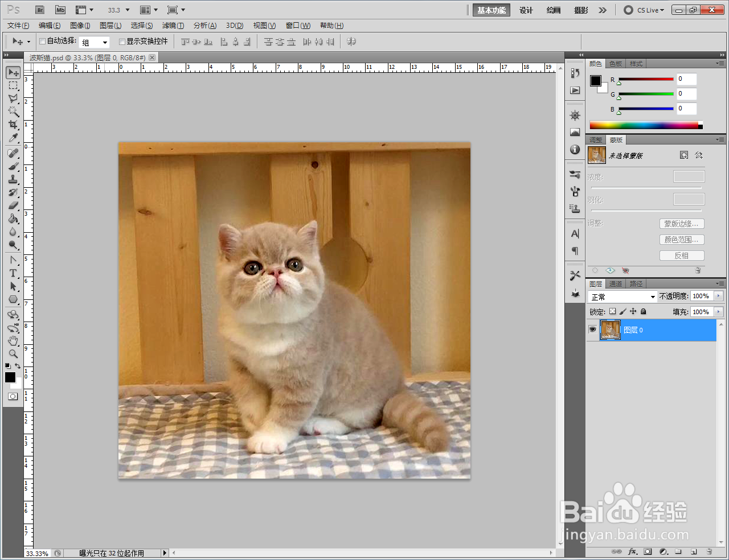729x560 pixels.
Task: Enable the 自动选择 checkbox
Action: click(x=43, y=42)
